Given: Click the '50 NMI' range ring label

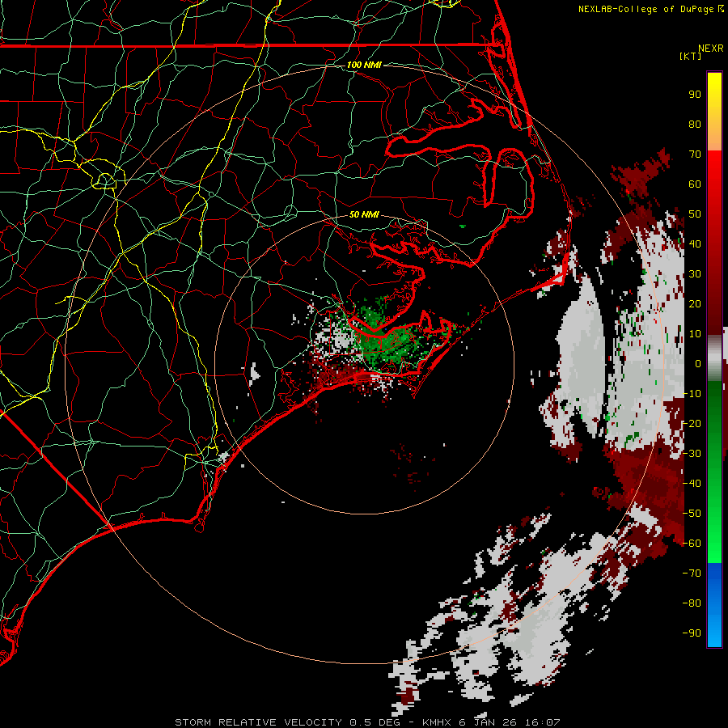Looking at the screenshot, I should (364, 214).
